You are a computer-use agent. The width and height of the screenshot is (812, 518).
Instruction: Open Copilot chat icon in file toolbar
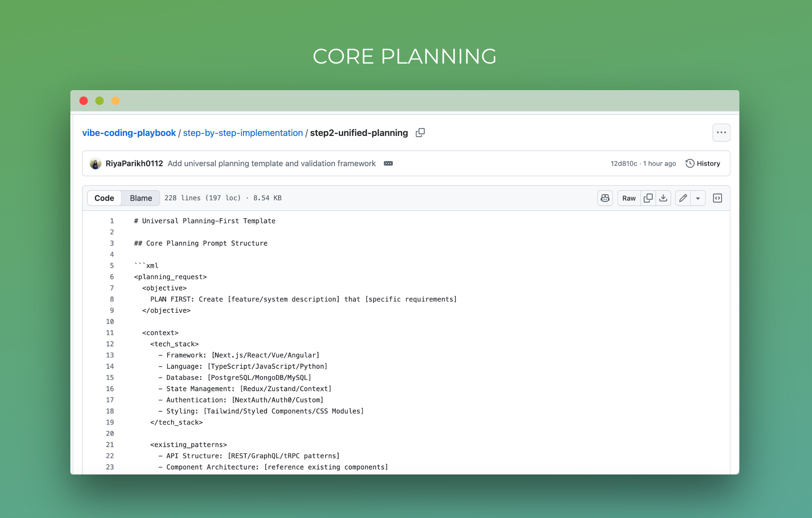605,198
